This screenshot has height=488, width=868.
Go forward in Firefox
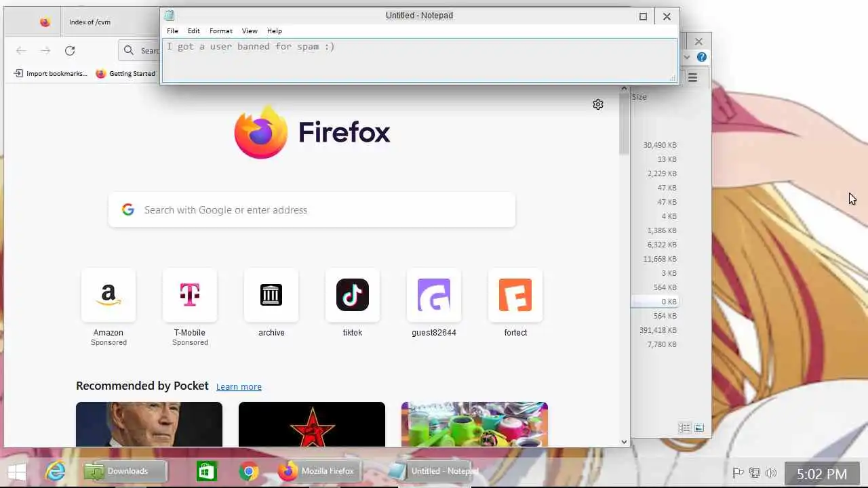(45, 50)
